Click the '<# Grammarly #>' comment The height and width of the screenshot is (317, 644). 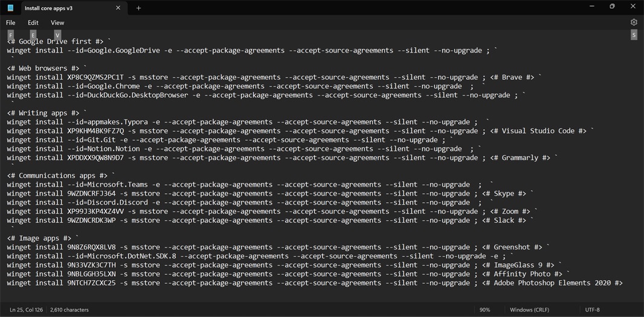click(520, 158)
